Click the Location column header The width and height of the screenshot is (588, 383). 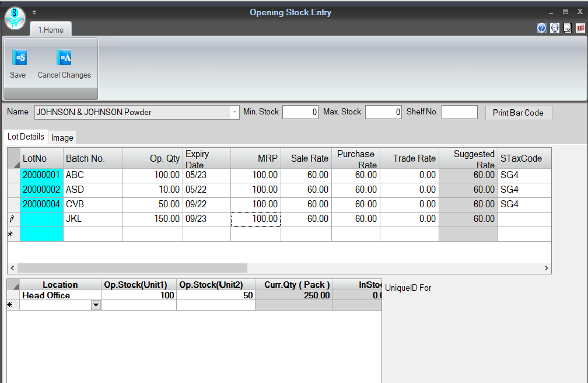click(60, 284)
